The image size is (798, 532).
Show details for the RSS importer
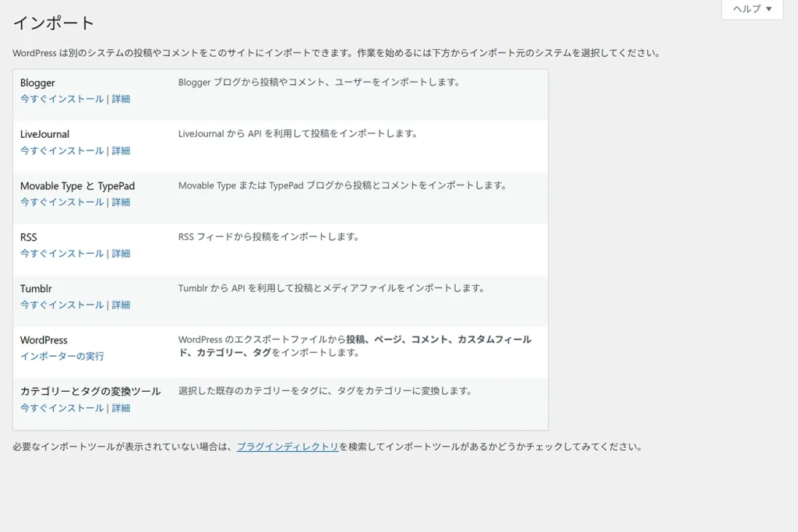pyautogui.click(x=121, y=253)
